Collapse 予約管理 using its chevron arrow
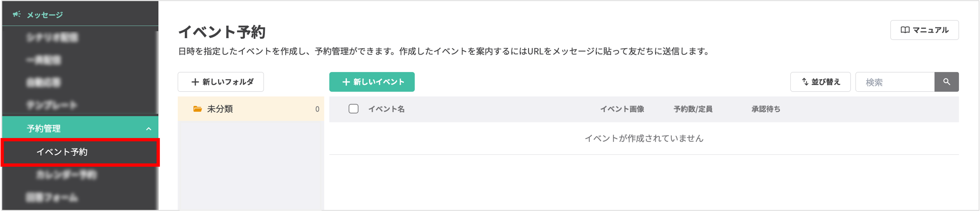 [149, 129]
